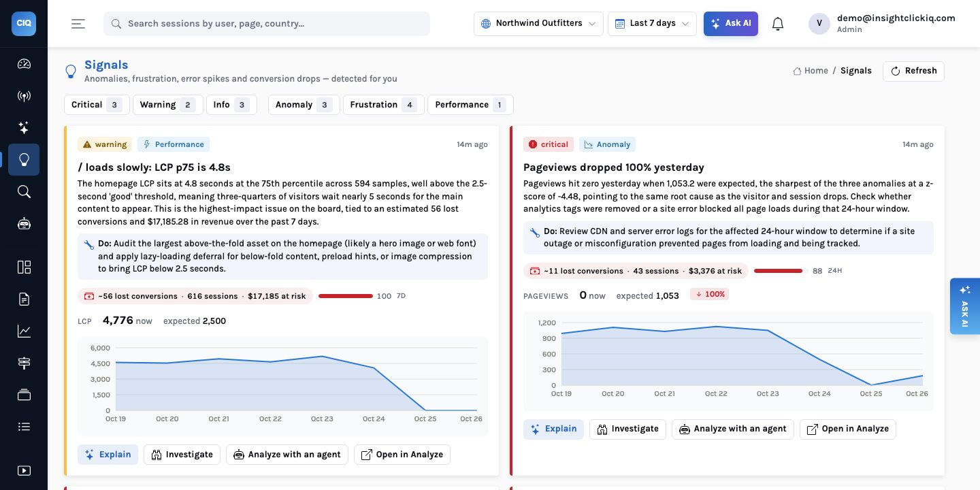Image resolution: width=980 pixels, height=490 pixels.
Task: Explain the Pageviews dropped signal
Action: pyautogui.click(x=553, y=429)
